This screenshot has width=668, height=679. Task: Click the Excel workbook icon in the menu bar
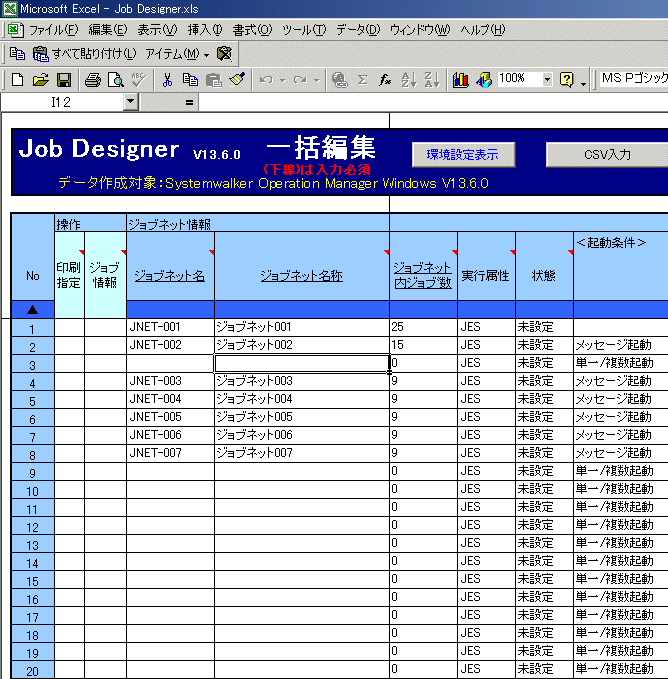(14, 30)
